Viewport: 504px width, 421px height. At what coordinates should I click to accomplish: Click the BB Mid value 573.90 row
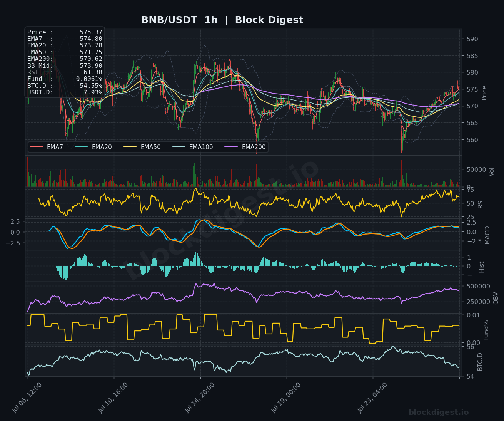[65, 66]
